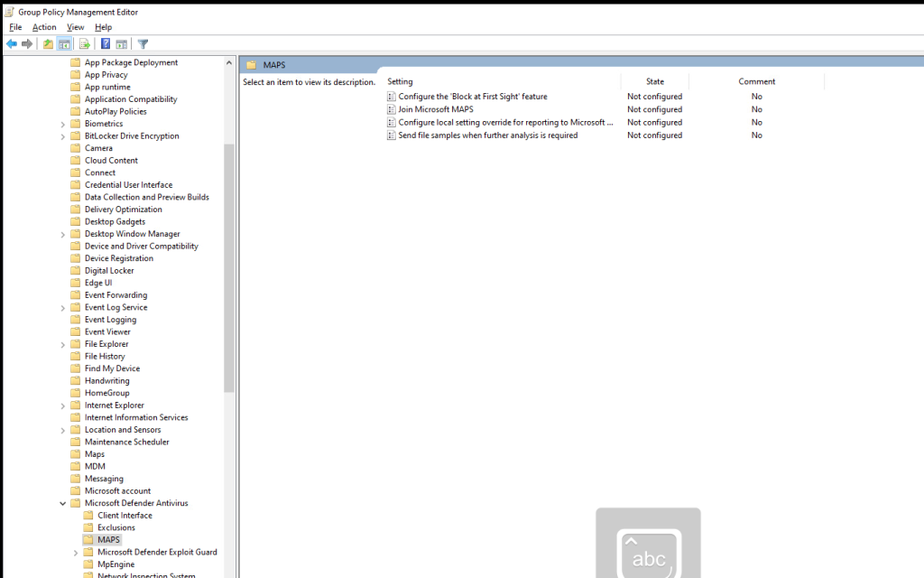Expand the BitLocker Drive Encryption node

[62, 136]
